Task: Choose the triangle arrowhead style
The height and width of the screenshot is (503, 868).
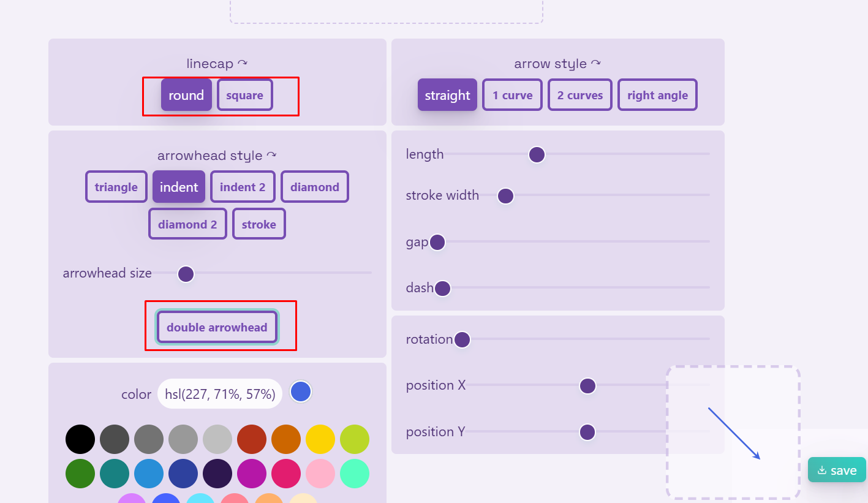Action: click(x=116, y=187)
